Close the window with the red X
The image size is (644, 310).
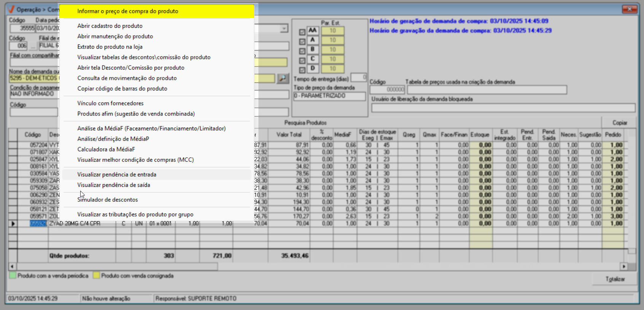(x=630, y=9)
